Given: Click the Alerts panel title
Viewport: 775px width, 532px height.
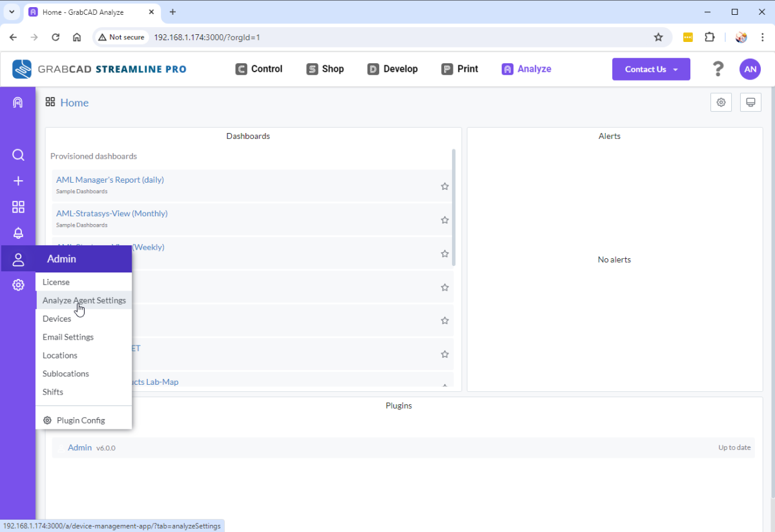Looking at the screenshot, I should pyautogui.click(x=610, y=136).
